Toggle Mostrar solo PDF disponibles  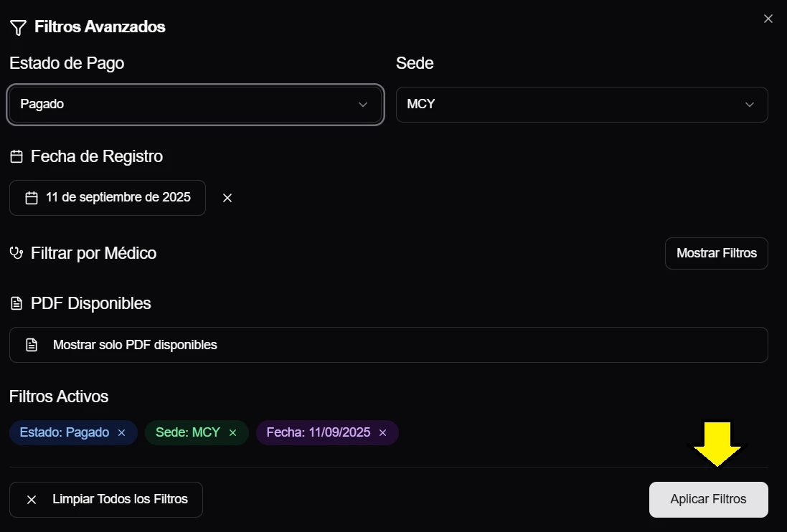click(x=388, y=345)
